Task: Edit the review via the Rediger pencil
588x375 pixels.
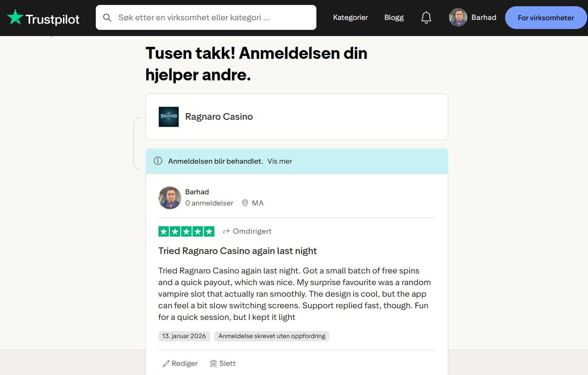Action: 180,363
